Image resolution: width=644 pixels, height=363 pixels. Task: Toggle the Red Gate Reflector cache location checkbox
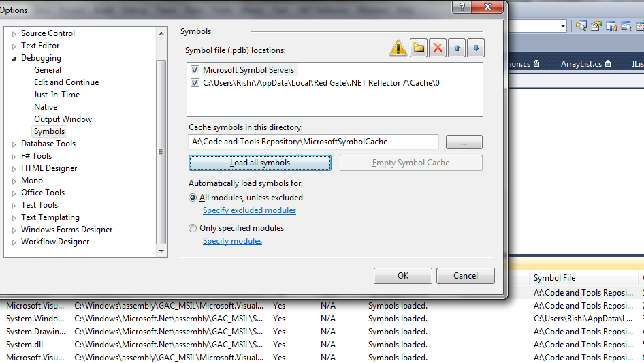click(195, 83)
